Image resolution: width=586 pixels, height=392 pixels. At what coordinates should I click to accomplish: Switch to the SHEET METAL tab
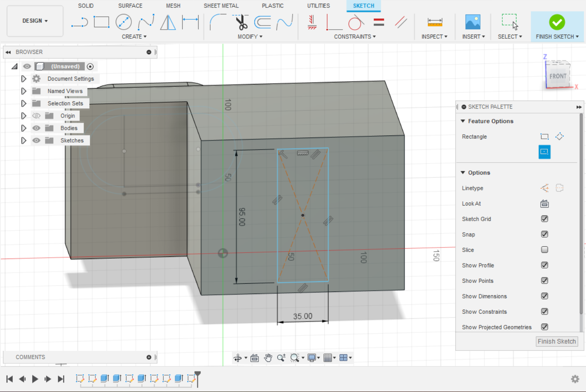(x=221, y=6)
